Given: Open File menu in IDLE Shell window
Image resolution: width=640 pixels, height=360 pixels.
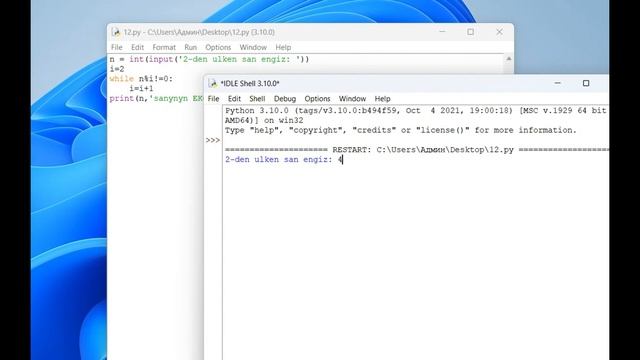Looking at the screenshot, I should (213, 99).
